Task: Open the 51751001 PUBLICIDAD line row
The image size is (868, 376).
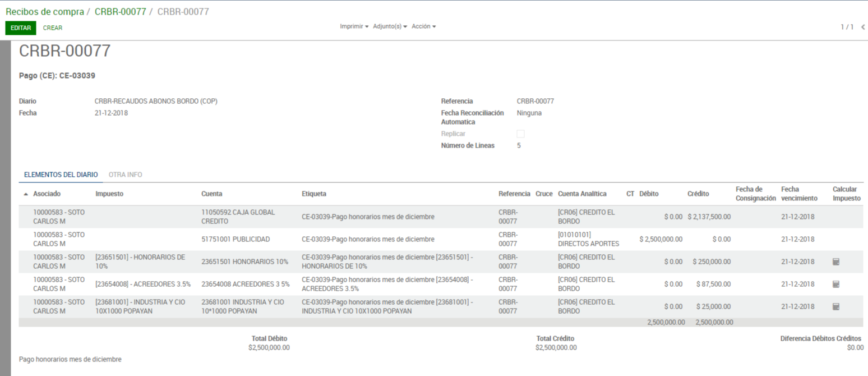Action: tap(236, 240)
